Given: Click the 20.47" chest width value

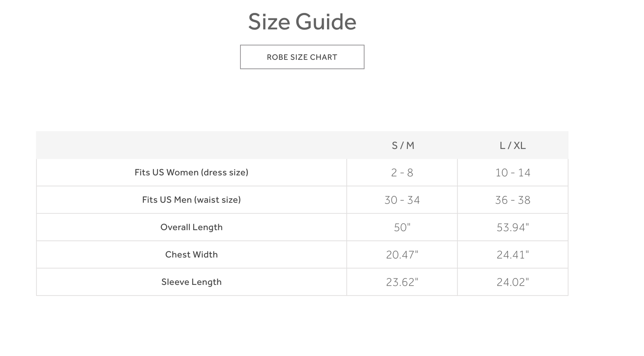Looking at the screenshot, I should [402, 255].
